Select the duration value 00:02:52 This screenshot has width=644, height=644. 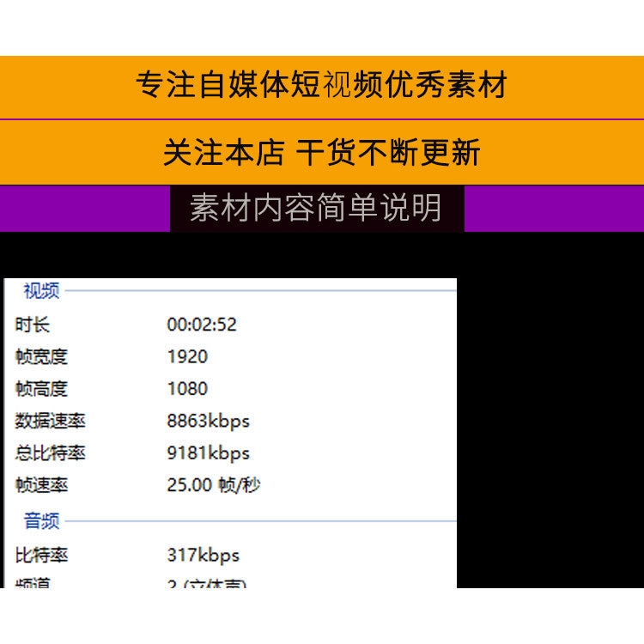[x=202, y=325]
